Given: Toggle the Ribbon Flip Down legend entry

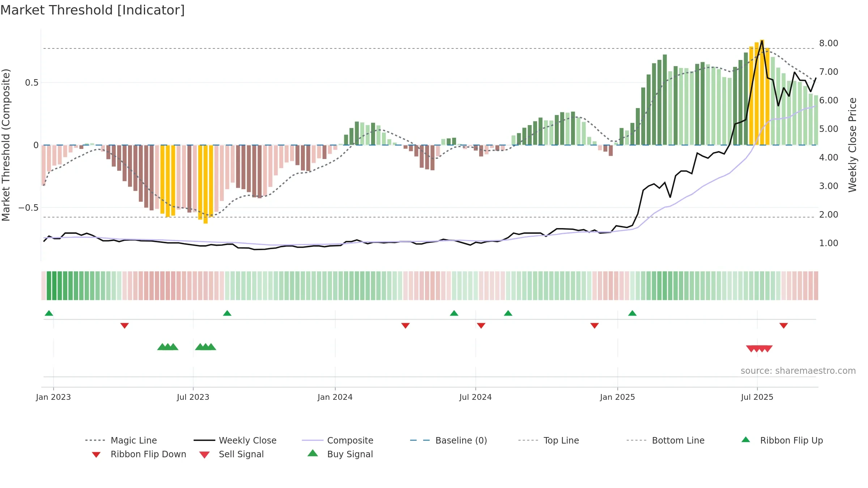Looking at the screenshot, I should [139, 454].
